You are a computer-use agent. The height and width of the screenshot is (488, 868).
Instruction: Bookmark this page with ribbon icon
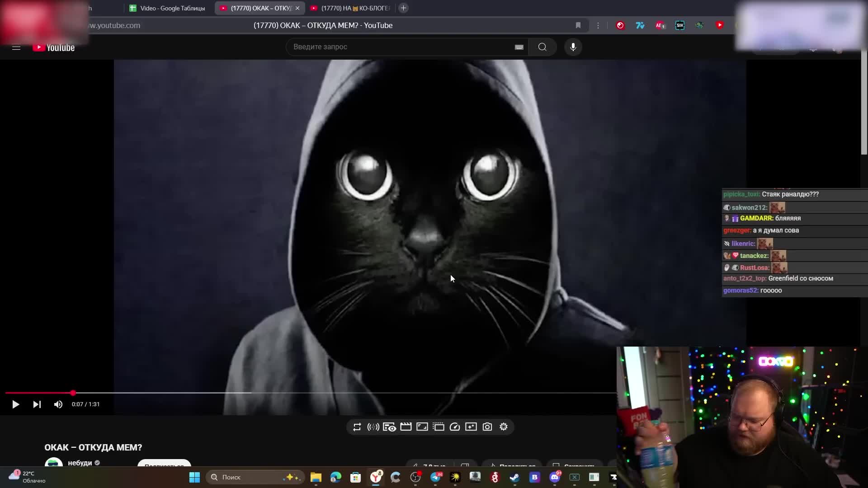pyautogui.click(x=578, y=25)
